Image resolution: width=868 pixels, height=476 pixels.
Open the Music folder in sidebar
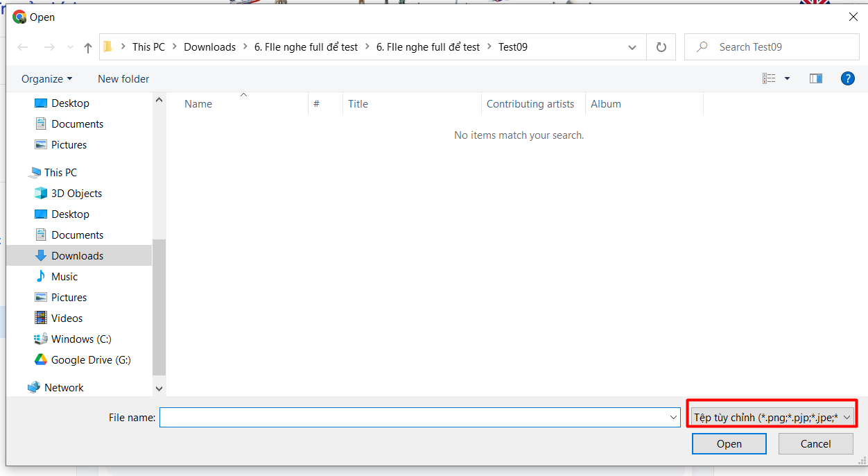coord(64,276)
